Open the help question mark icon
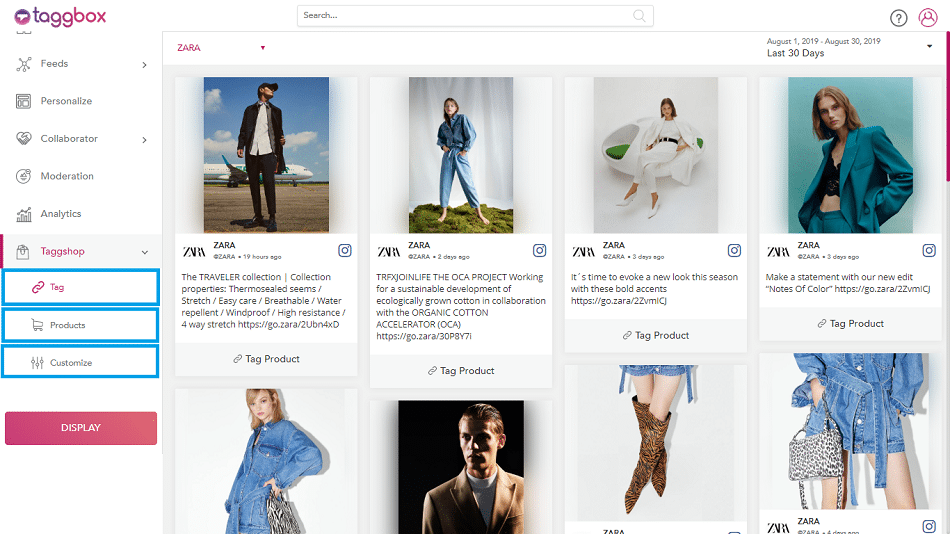 point(898,18)
